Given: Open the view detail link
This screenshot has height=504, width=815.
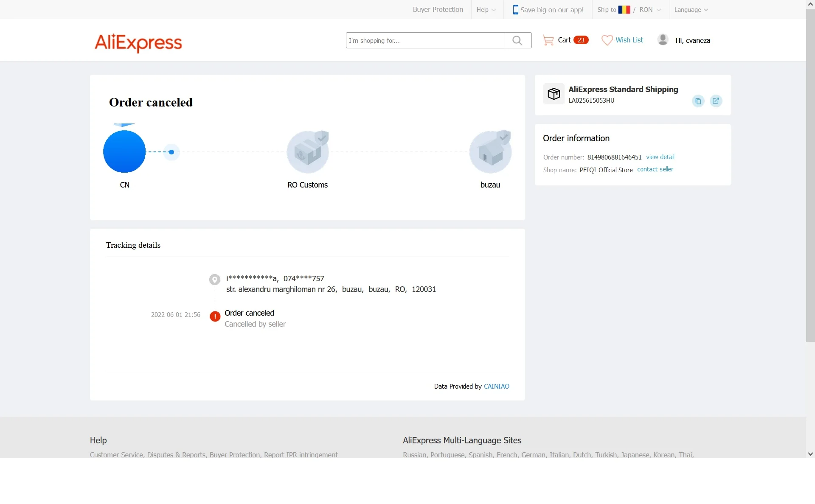Looking at the screenshot, I should (660, 157).
